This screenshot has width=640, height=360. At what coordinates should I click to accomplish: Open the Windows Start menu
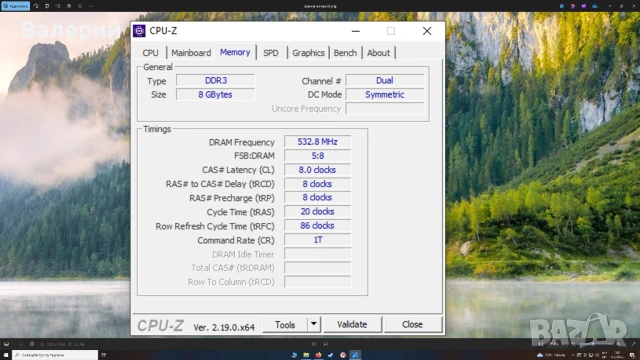click(6, 355)
